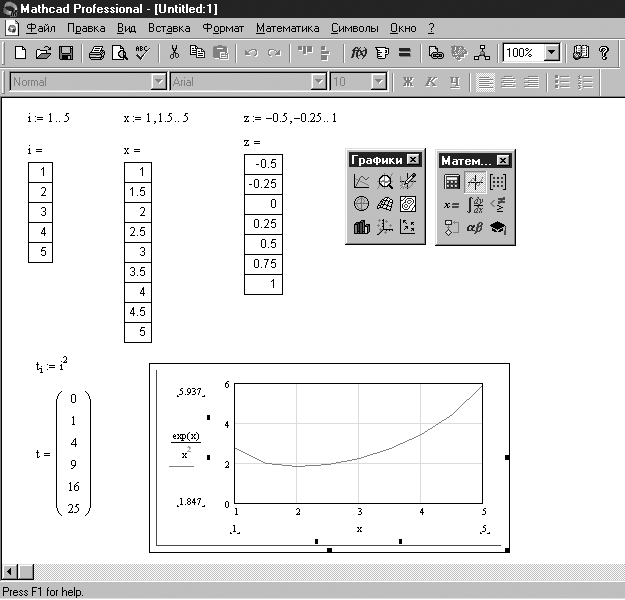Click the Calculate equals sign icon

click(405, 53)
